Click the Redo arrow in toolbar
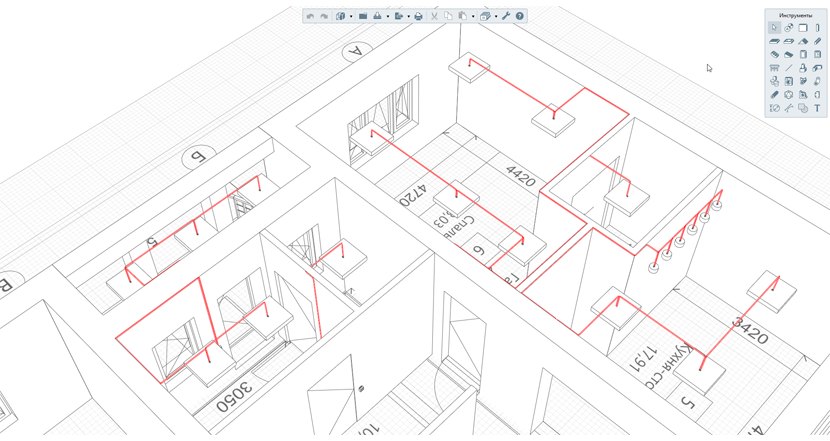 pos(324,16)
